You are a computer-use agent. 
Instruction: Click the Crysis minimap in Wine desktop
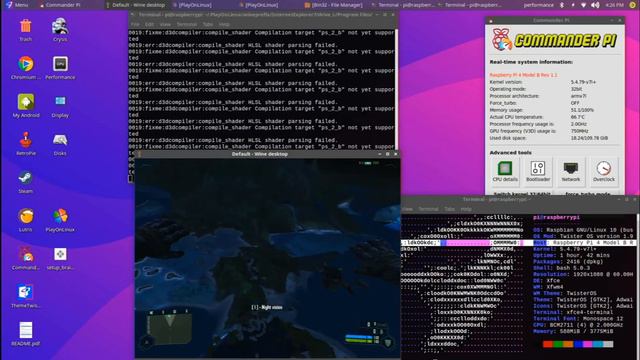pos(169,328)
